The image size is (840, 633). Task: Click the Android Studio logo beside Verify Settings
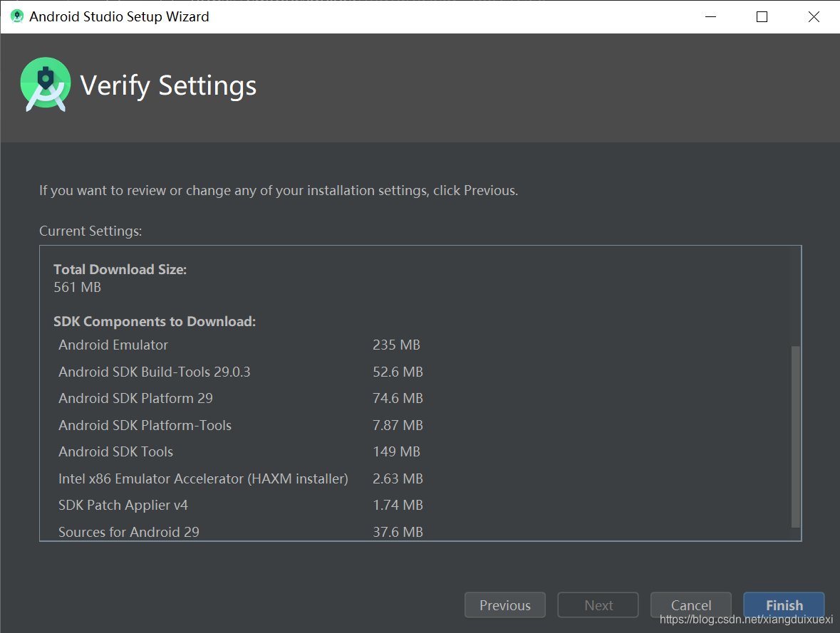pos(46,85)
